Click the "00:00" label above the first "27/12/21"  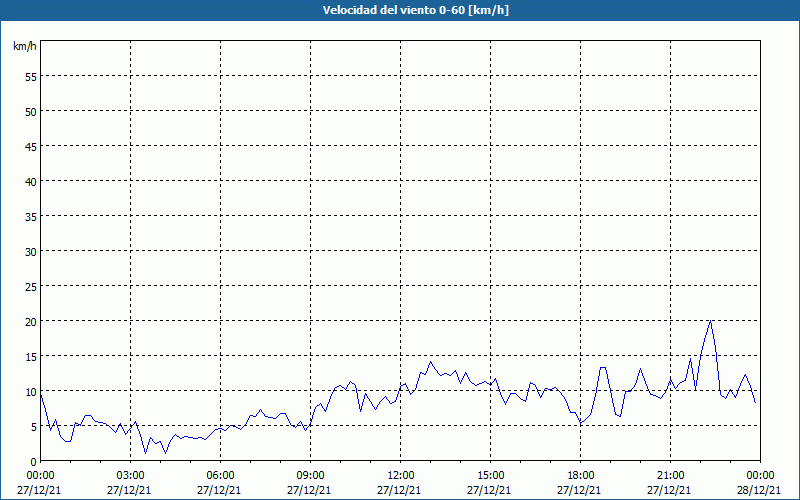click(x=40, y=476)
